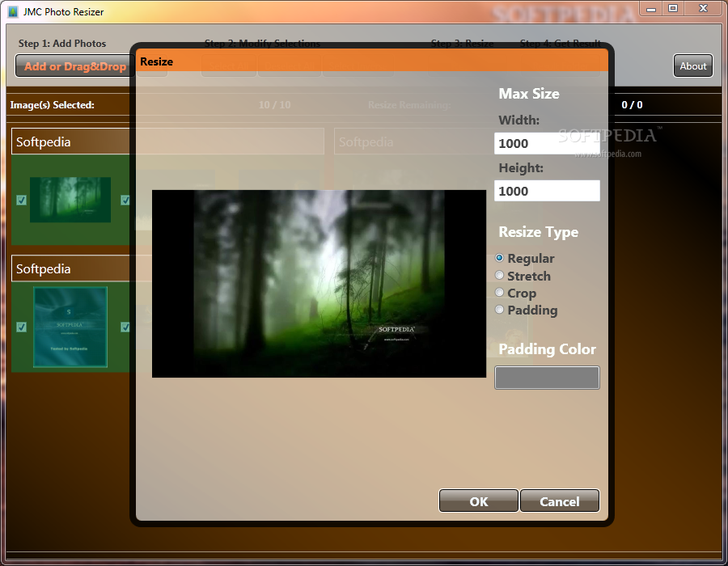
Task: Click the OK button in Resize dialog
Action: (x=478, y=501)
